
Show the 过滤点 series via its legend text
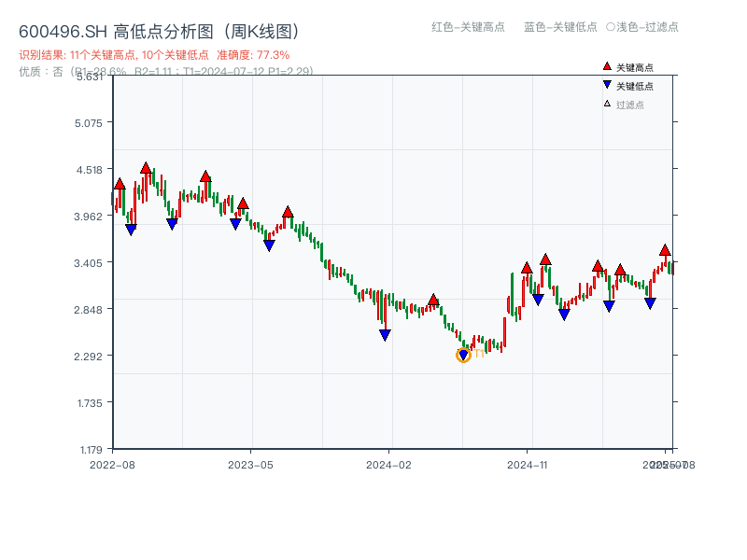click(x=630, y=105)
